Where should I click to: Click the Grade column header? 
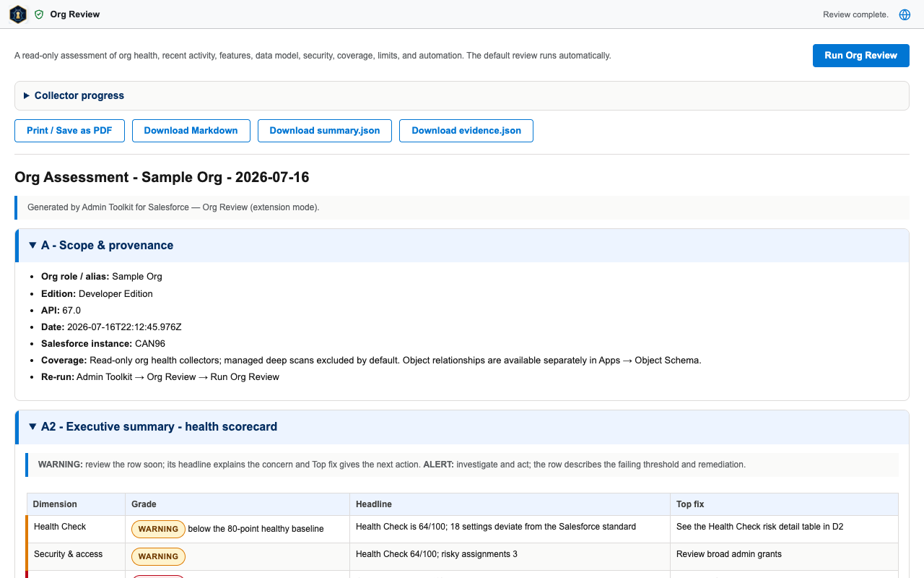(x=237, y=504)
